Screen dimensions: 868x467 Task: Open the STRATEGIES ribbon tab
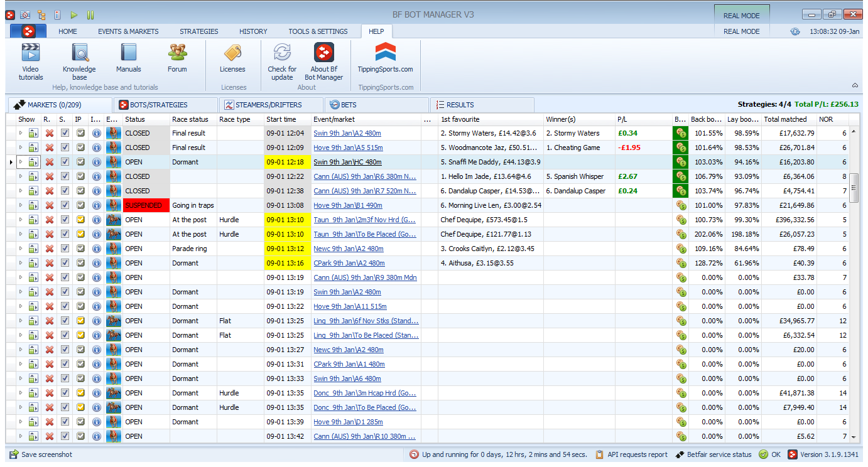coord(199,31)
